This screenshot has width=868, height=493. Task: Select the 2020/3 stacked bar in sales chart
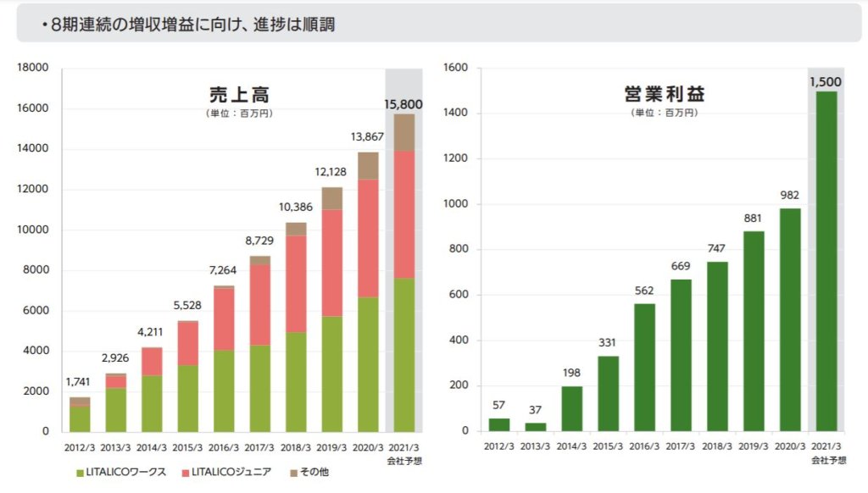368,292
